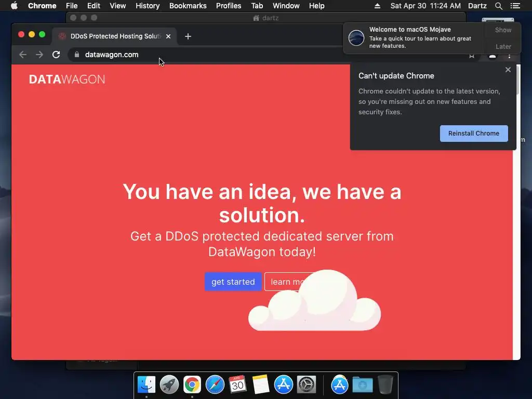Click Reinstall Chrome button
Image resolution: width=532 pixels, height=399 pixels.
474,134
